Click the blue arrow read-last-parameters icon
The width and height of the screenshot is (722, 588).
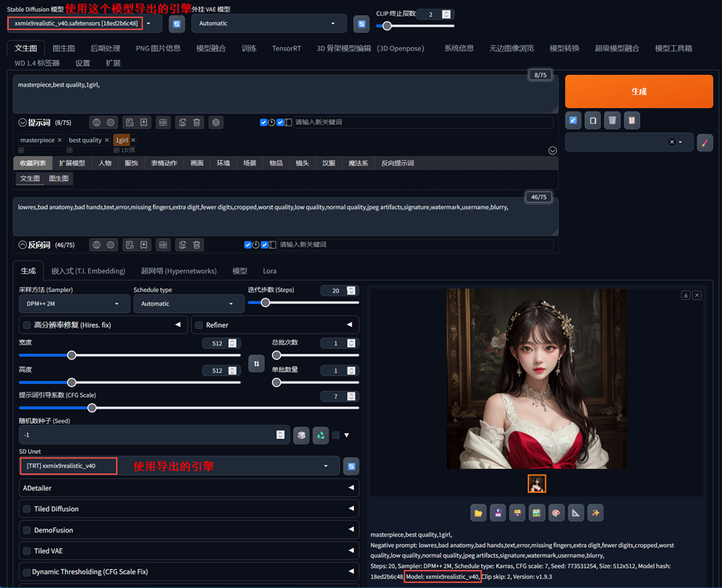[x=573, y=120]
